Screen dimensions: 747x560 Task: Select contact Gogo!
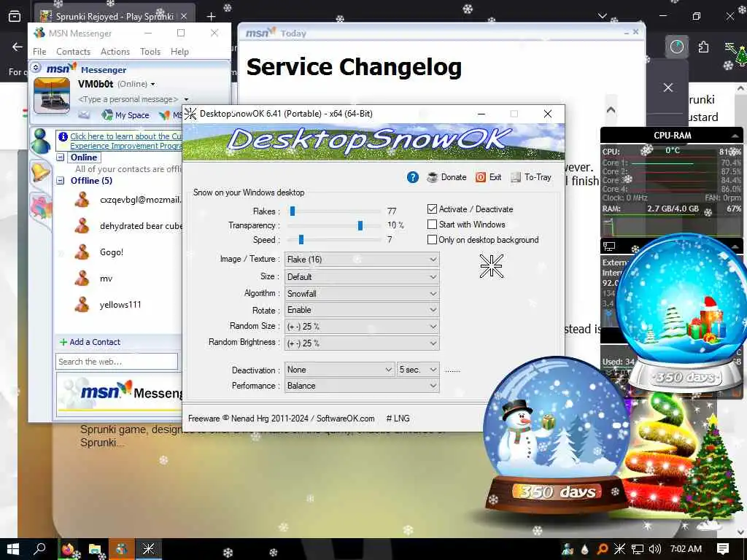(99, 252)
